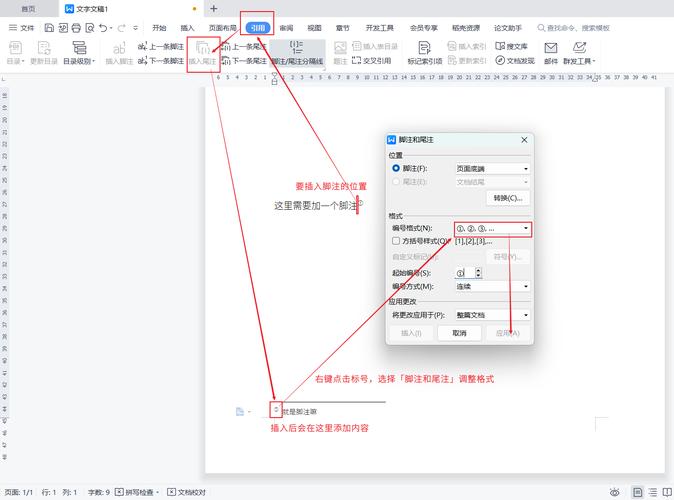The image size is (674, 500).
Task: Click the 交叉引用 cross-reference icon
Action: [371, 61]
